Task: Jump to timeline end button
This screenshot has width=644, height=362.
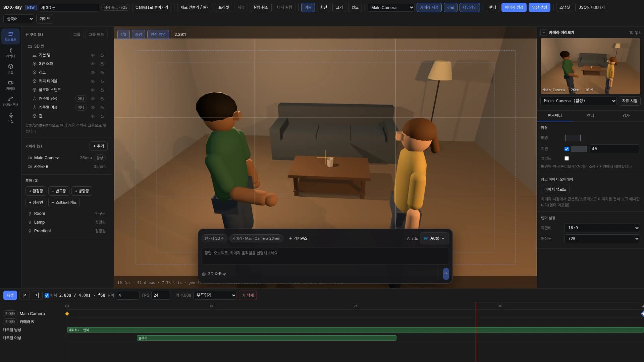Action: coord(37,295)
